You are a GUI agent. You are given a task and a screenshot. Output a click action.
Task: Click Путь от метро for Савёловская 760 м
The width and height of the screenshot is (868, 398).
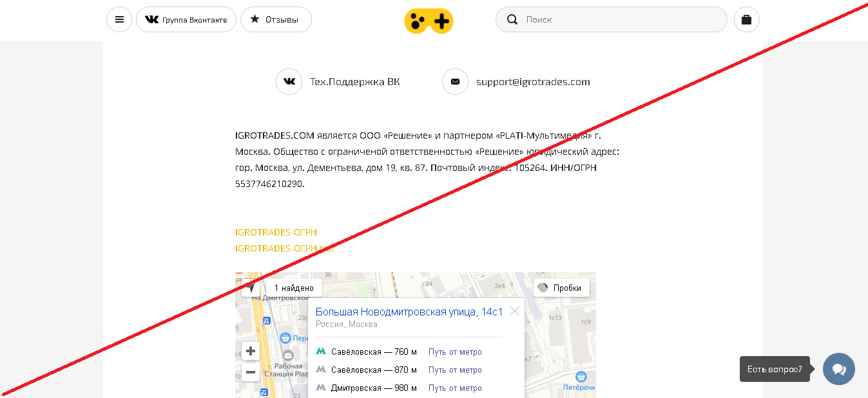coord(455,352)
